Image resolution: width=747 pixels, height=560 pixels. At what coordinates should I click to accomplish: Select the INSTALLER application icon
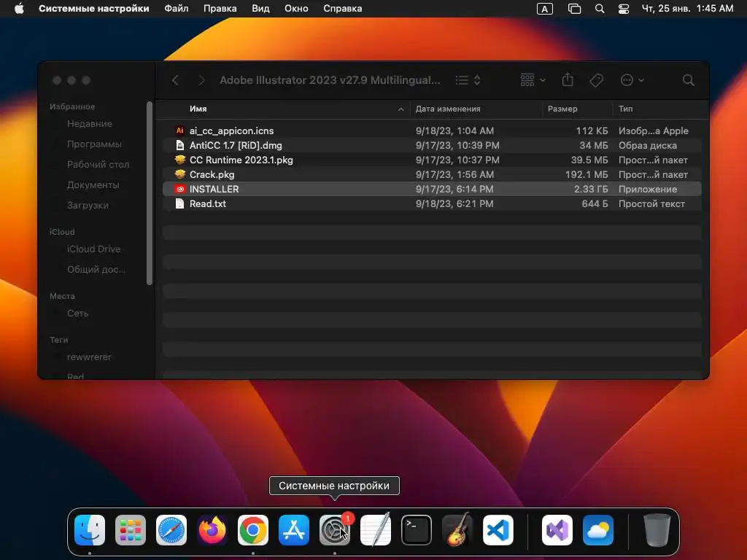coord(179,189)
